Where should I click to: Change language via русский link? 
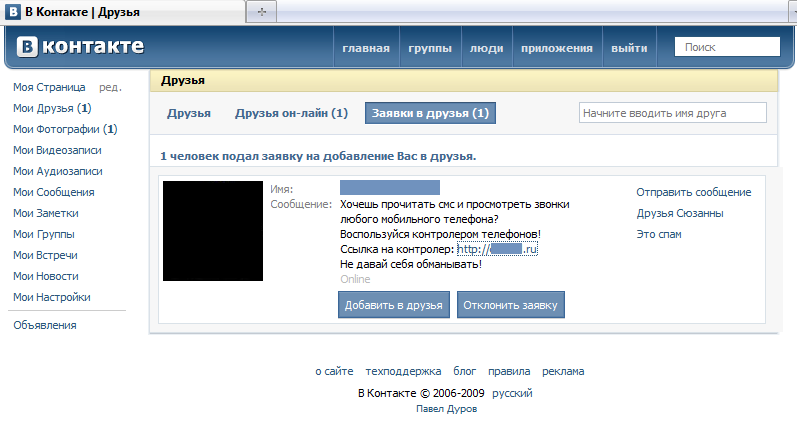click(512, 393)
